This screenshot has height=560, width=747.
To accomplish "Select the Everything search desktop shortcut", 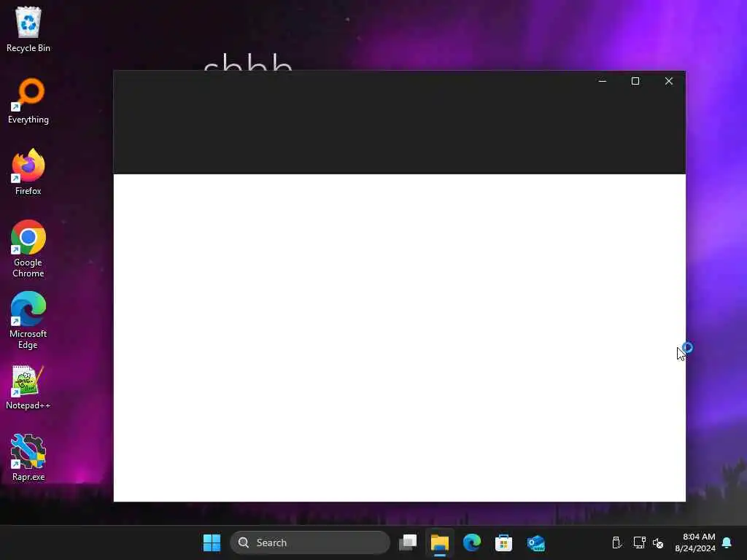I will click(28, 101).
